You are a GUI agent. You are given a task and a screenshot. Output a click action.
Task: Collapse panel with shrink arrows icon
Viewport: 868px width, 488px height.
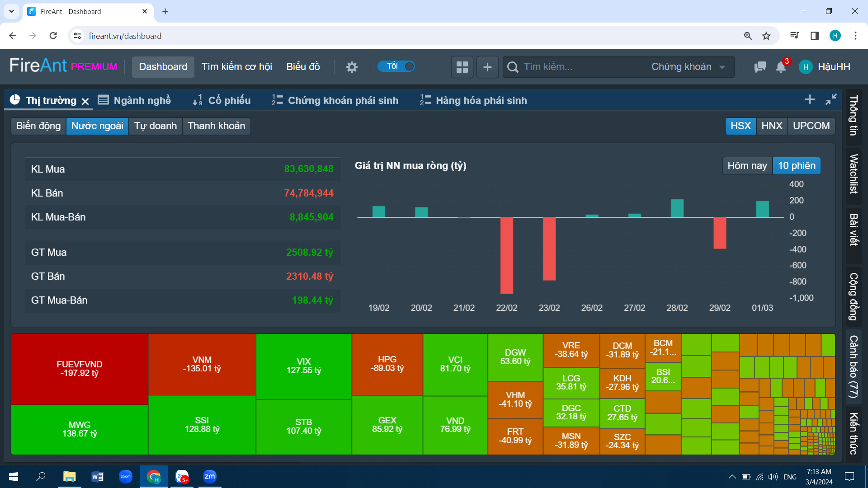click(x=831, y=99)
